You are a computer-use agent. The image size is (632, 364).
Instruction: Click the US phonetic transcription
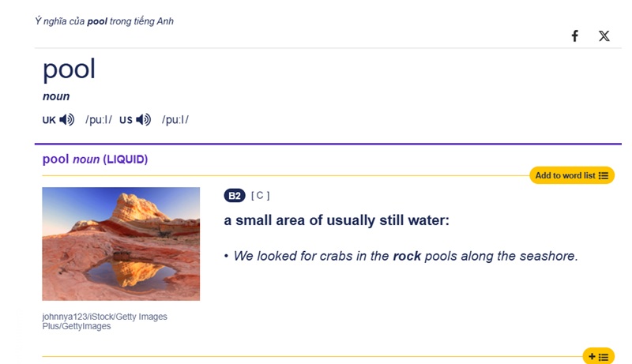click(x=175, y=119)
